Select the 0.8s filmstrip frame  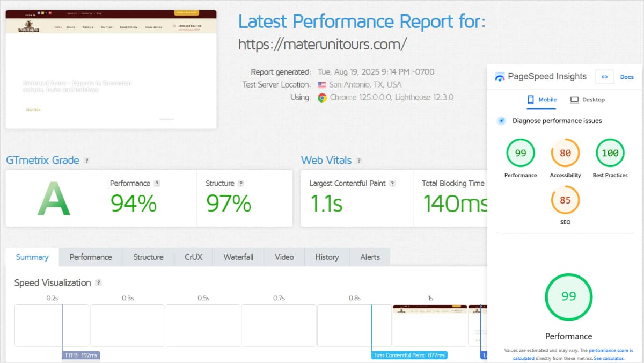[x=355, y=325]
